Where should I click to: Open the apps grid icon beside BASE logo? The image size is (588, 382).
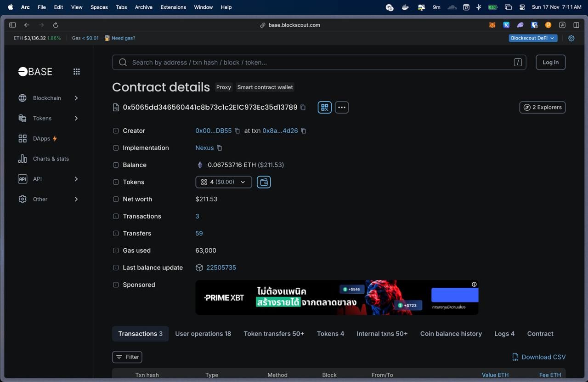(77, 72)
